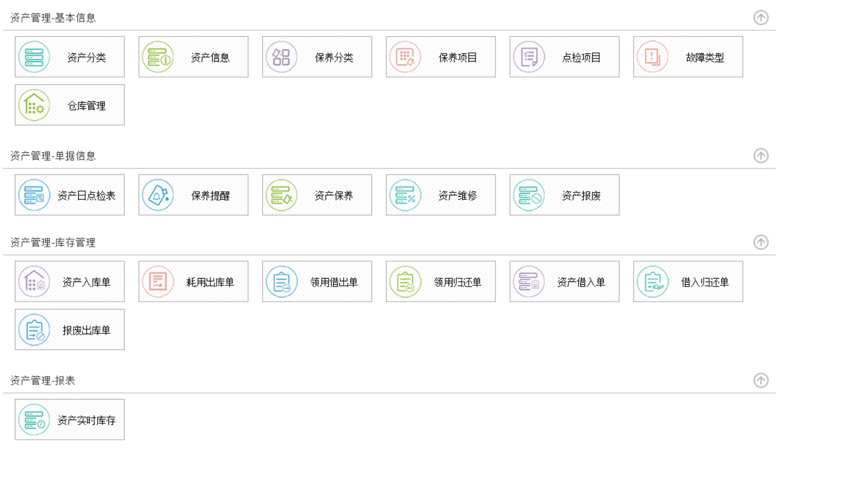Open 仓库管理 warehouse icon
This screenshot has height=482, width=868.
point(34,105)
